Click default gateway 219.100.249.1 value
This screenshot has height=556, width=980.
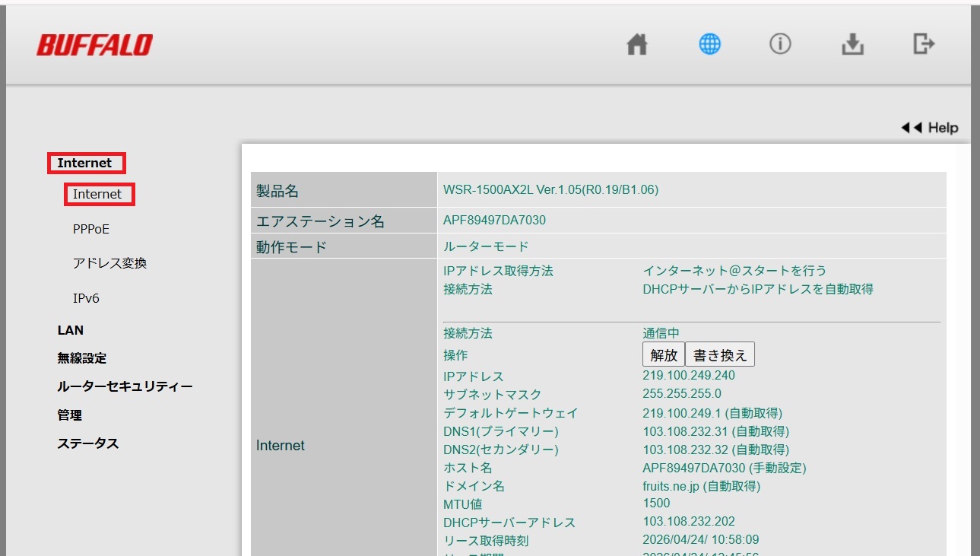[712, 413]
